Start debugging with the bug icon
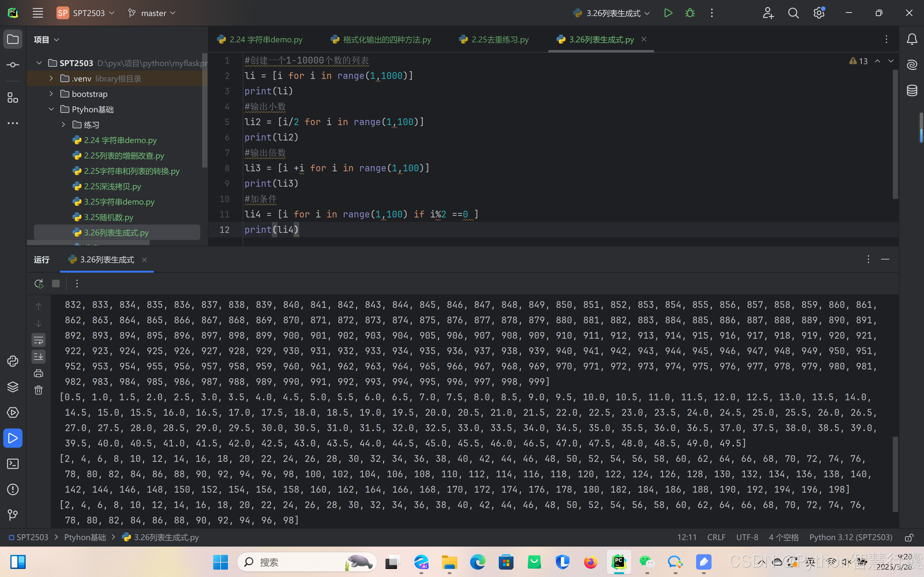This screenshot has height=577, width=924. pyautogui.click(x=690, y=13)
